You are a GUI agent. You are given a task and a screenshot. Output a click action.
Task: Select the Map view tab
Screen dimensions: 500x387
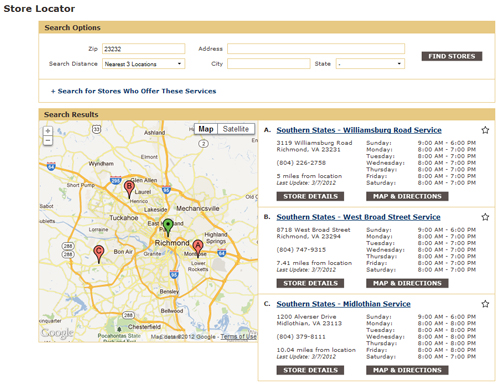[x=206, y=129]
